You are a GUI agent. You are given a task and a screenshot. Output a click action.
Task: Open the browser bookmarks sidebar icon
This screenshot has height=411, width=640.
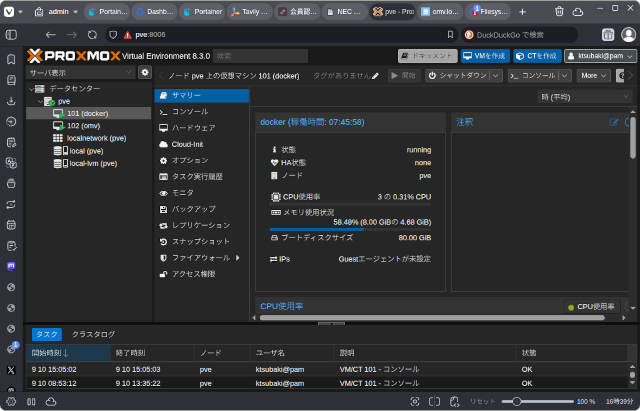11,59
